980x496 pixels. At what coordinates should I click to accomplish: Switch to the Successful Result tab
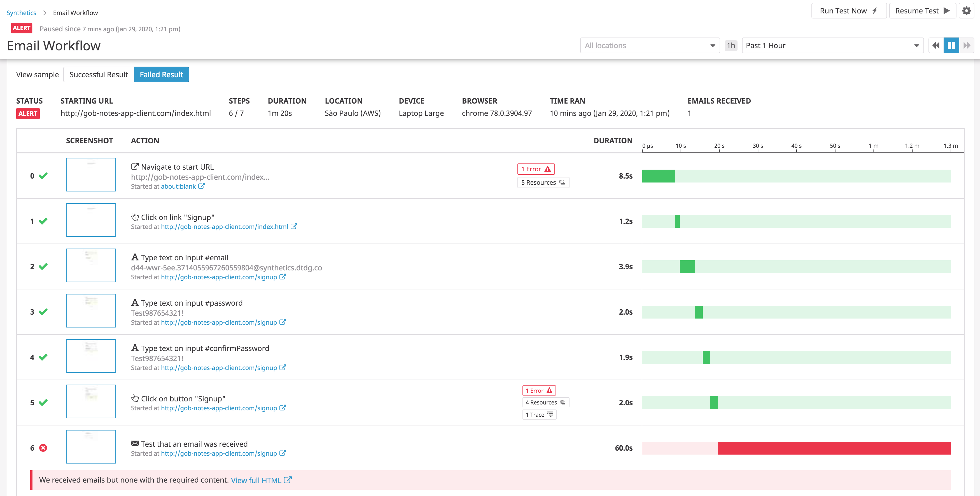click(99, 74)
